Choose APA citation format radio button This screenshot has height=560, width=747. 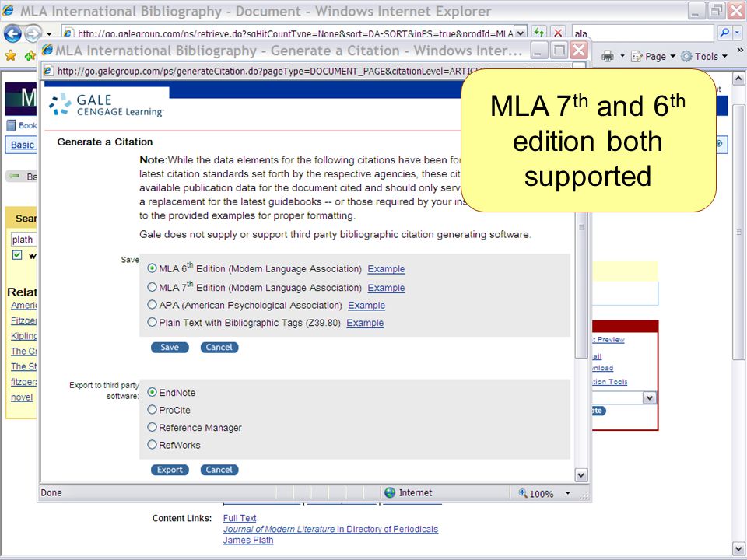[152, 305]
